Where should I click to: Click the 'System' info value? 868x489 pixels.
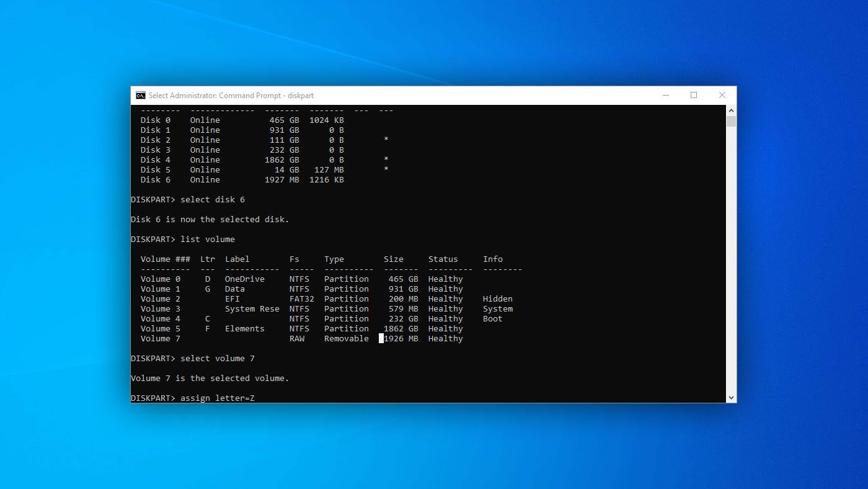498,309
